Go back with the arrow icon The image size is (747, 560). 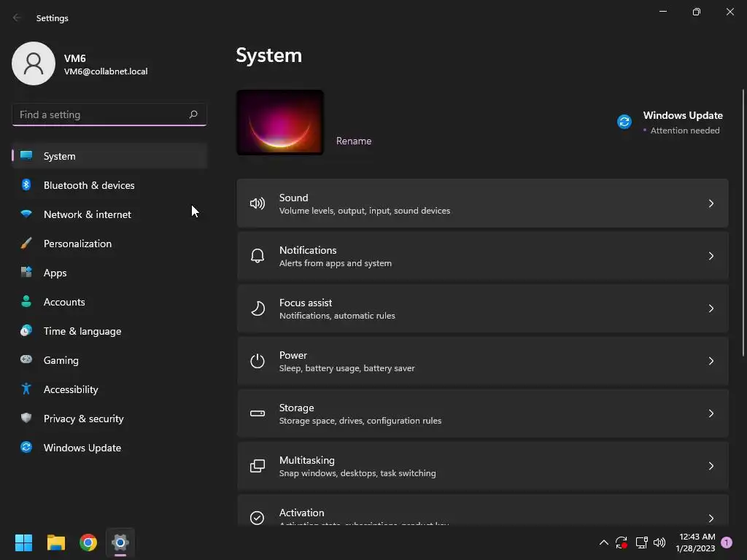(17, 17)
